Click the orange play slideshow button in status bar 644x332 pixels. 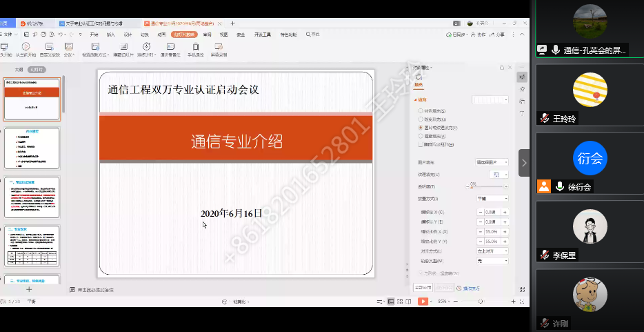click(x=423, y=302)
